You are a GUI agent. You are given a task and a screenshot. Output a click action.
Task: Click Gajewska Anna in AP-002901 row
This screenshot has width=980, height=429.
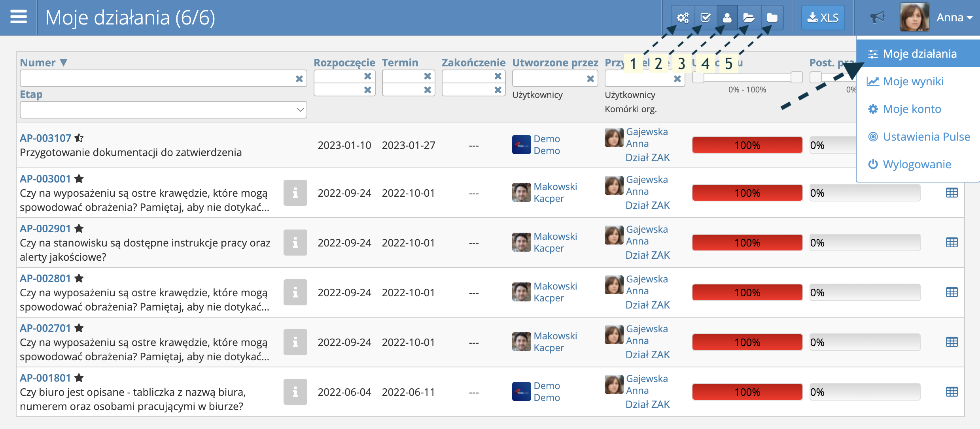click(x=647, y=235)
